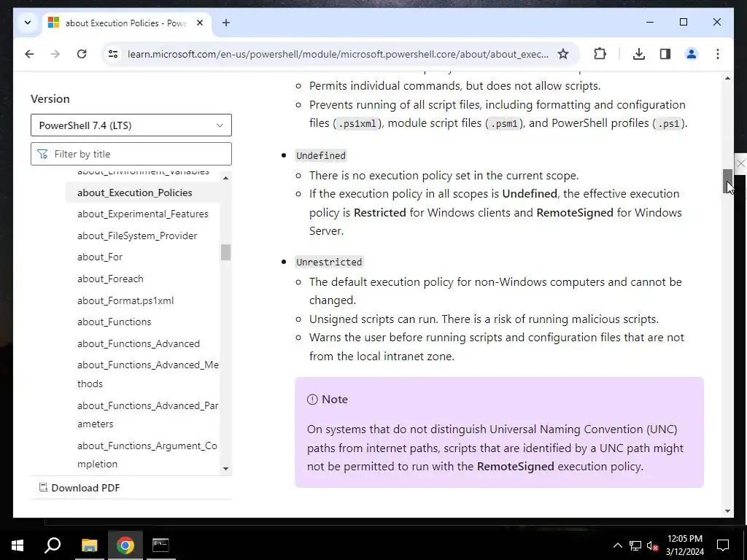Click the Download PDF link

tap(79, 488)
